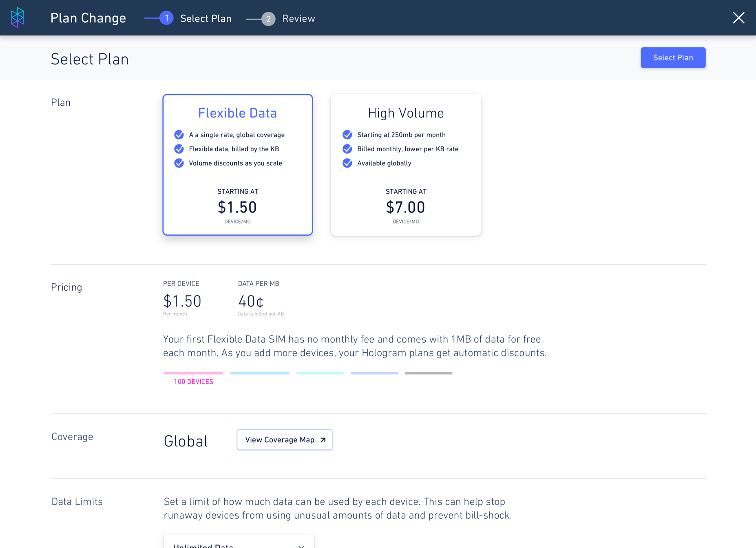The height and width of the screenshot is (548, 756).
Task: Open the Unlimited Data dropdown
Action: pos(239,544)
